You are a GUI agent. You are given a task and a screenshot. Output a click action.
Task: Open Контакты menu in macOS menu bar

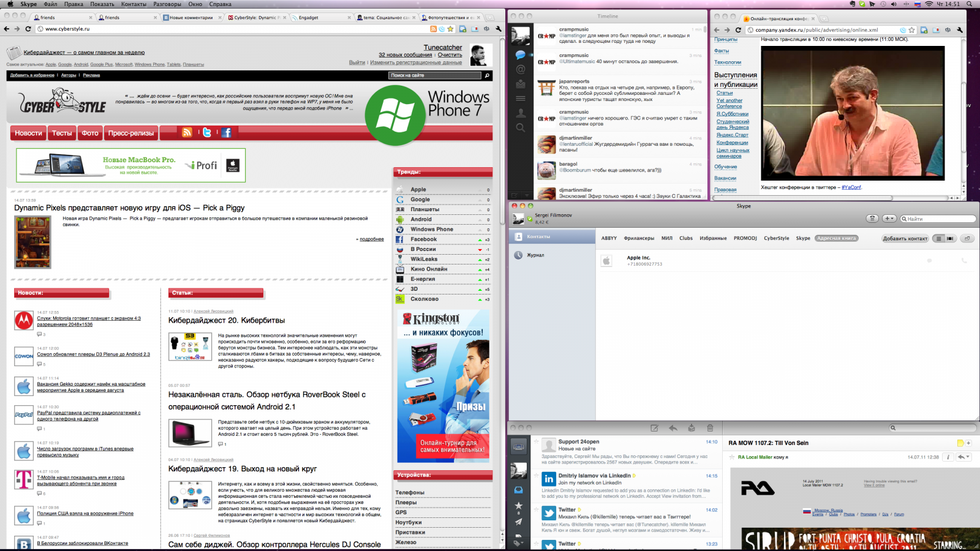coord(134,4)
